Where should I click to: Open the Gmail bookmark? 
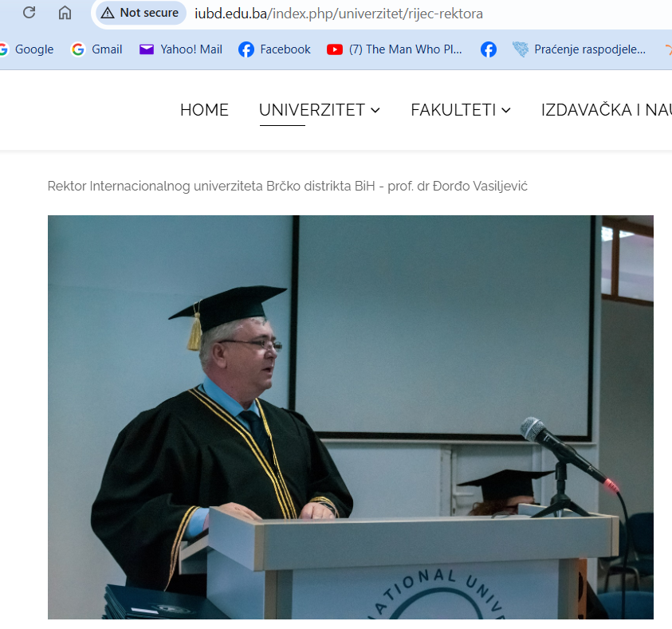click(97, 49)
